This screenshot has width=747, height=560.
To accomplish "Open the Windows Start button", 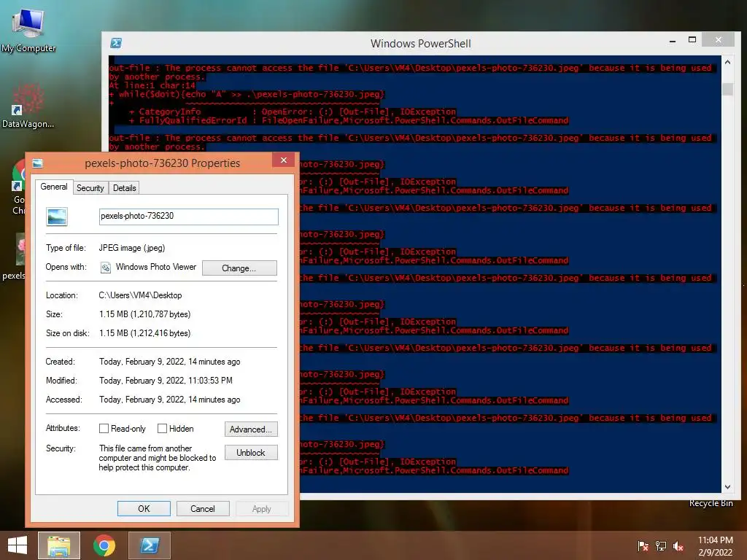I will coord(18,545).
